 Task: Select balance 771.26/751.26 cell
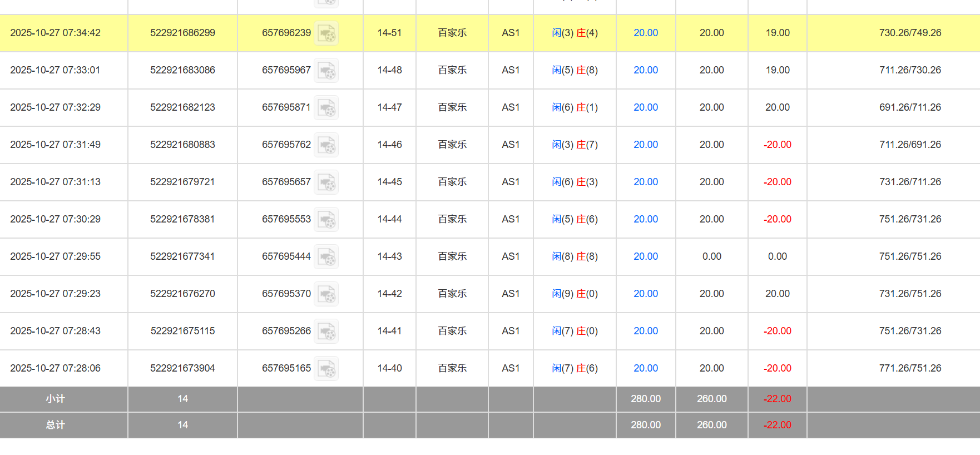910,368
